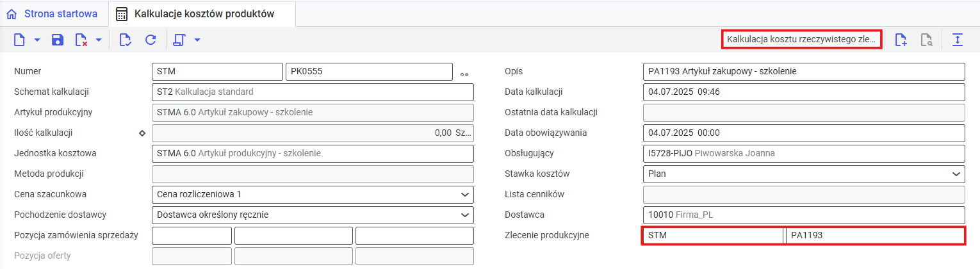Screen dimensions: 980x269
Task: Save the calculation with the floppy disk icon
Action: click(x=58, y=40)
